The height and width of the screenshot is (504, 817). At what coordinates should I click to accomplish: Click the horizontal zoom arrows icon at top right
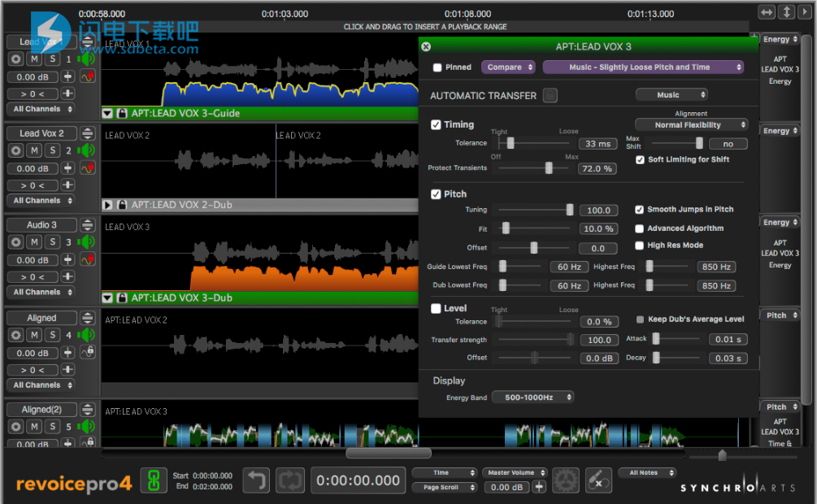coord(767,12)
